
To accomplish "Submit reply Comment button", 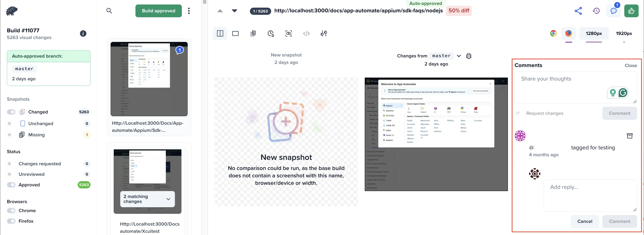I will [x=620, y=221].
